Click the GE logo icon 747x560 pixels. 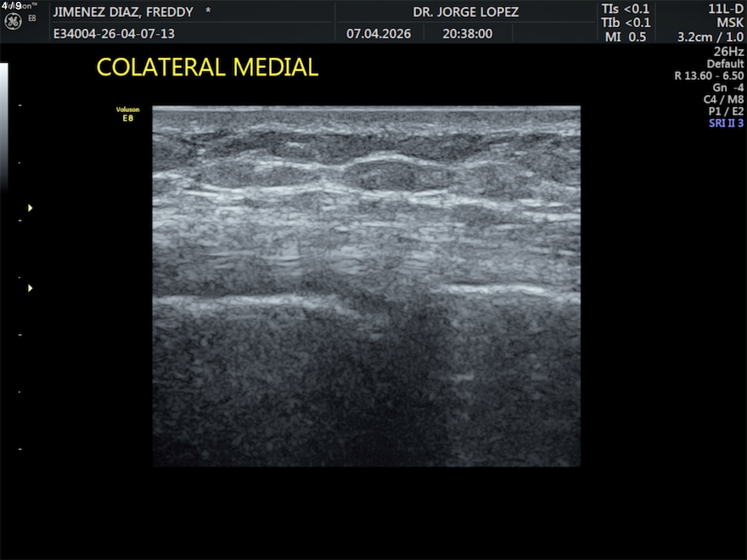click(13, 22)
